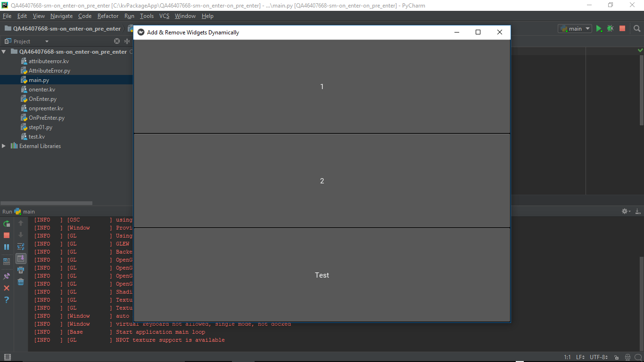Screen dimensions: 644x362
Task: Change UTF-8 file encoding in status bar
Action: pyautogui.click(x=599, y=357)
